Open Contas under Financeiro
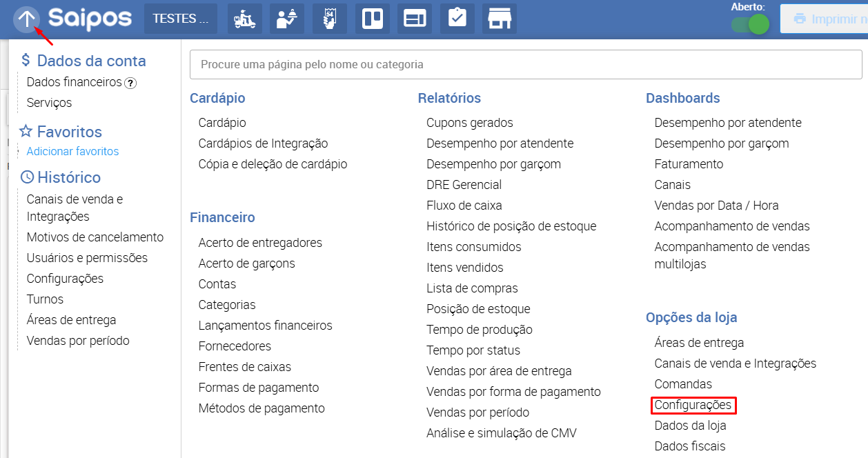 pos(217,284)
